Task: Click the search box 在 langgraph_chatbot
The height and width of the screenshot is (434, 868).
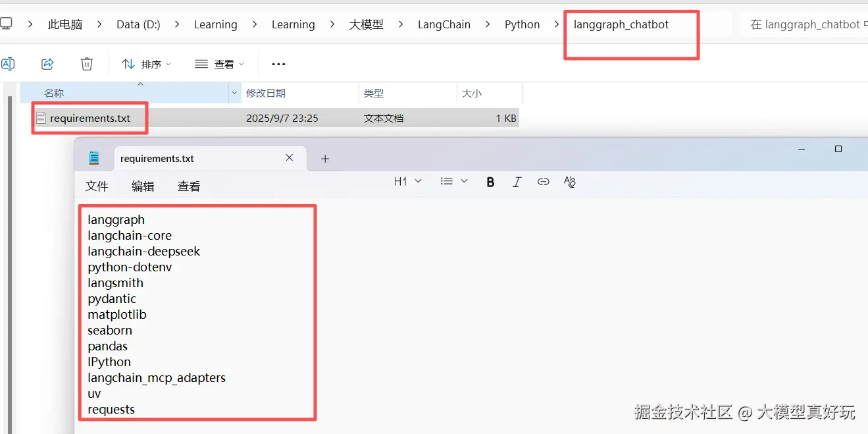Action: [x=804, y=25]
